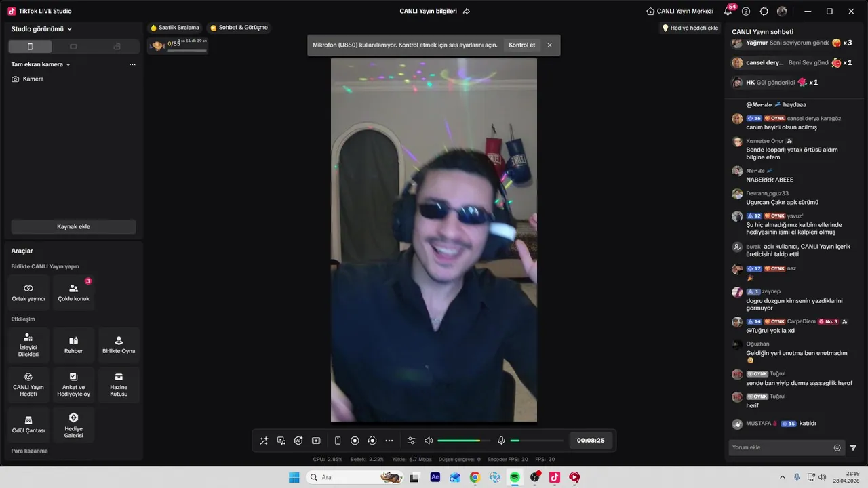This screenshot has width=868, height=488.
Task: Open the profile avatar in title bar
Action: tap(783, 12)
